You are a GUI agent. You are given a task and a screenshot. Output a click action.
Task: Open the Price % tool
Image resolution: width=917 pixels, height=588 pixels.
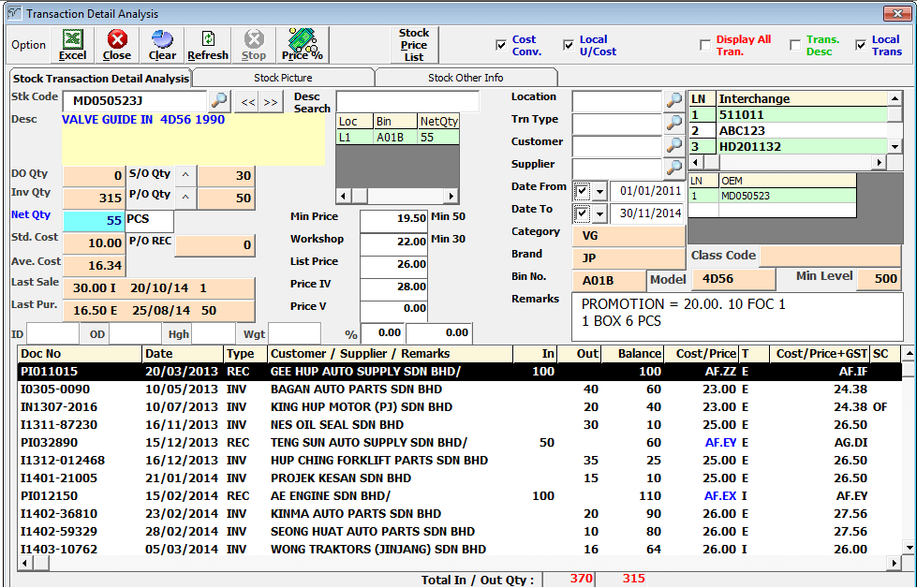tap(303, 45)
